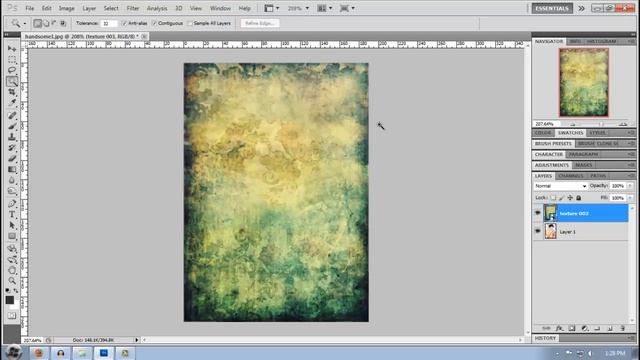Viewport: 640px width, 360px height.
Task: Select the Rectangular Marquee tool
Action: point(12,60)
